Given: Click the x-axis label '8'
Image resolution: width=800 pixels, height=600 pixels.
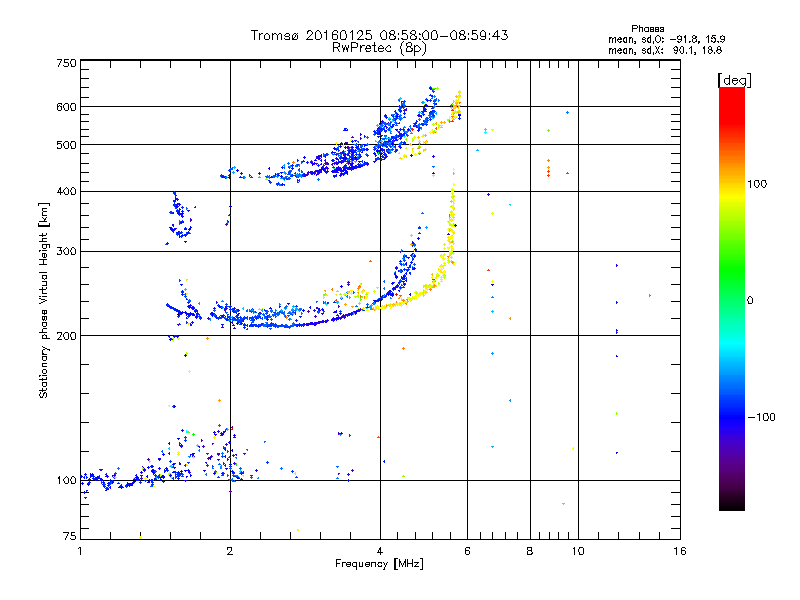Looking at the screenshot, I should (x=530, y=552).
